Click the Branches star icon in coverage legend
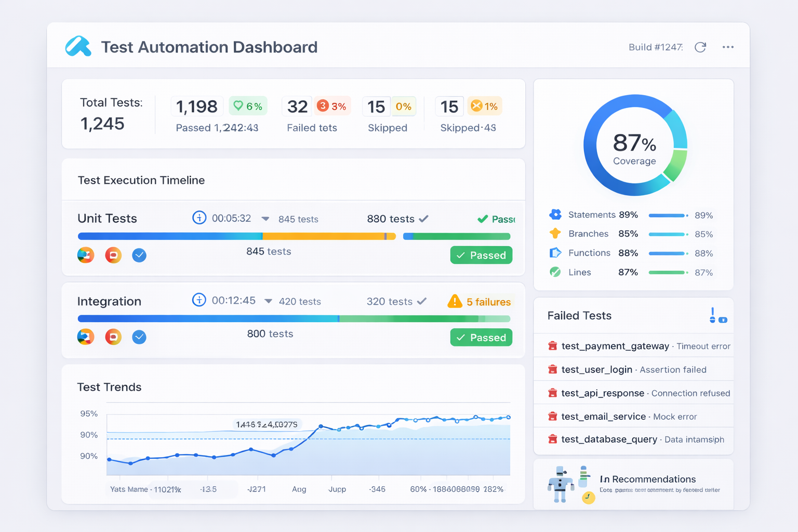This screenshot has width=798, height=532. [x=555, y=233]
